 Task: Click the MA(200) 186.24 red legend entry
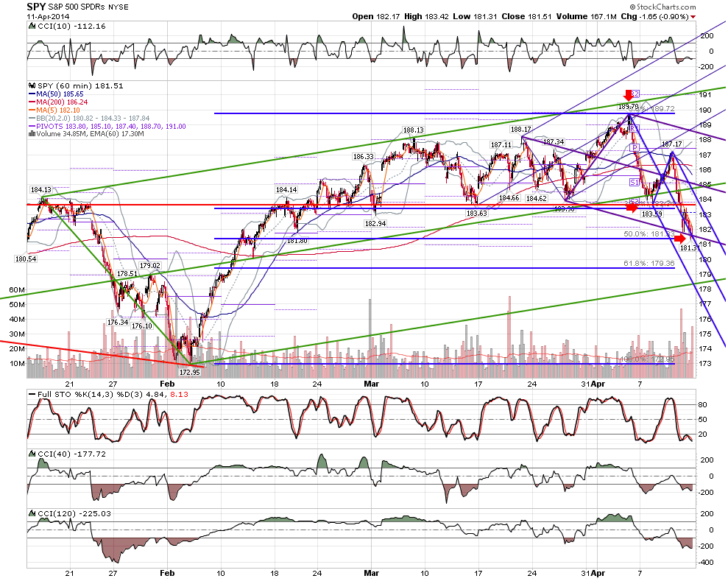(58, 102)
